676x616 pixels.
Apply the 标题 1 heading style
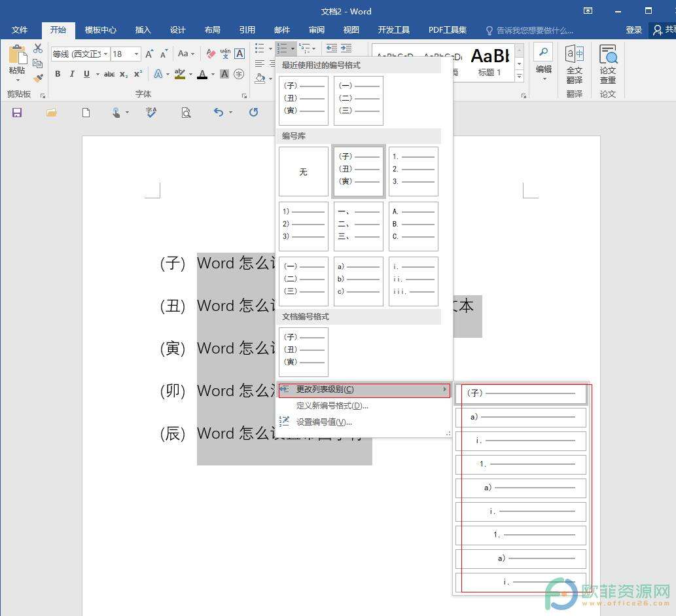(490, 62)
